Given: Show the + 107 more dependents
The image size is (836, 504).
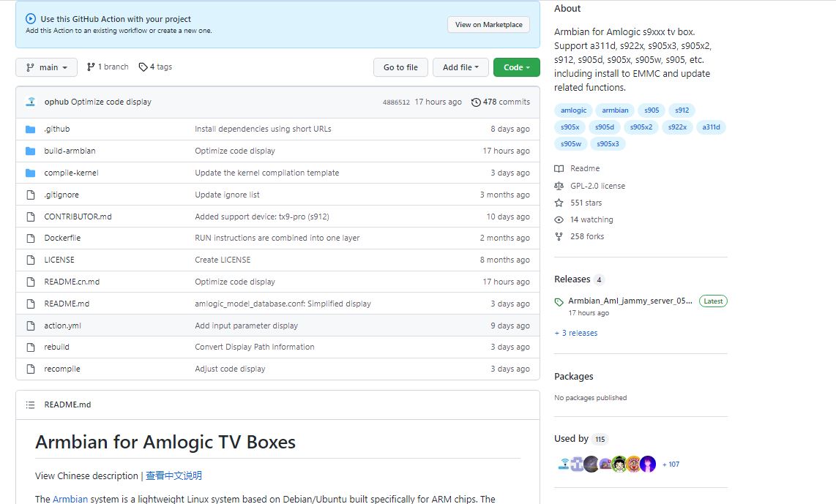Looking at the screenshot, I should pos(671,464).
